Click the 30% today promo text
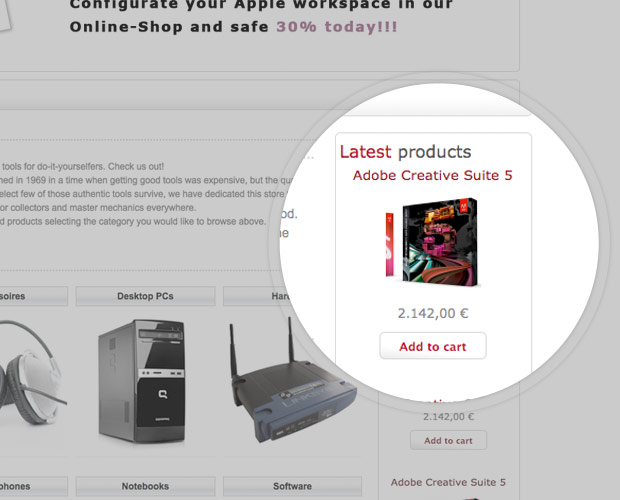The height and width of the screenshot is (500, 620). (336, 27)
